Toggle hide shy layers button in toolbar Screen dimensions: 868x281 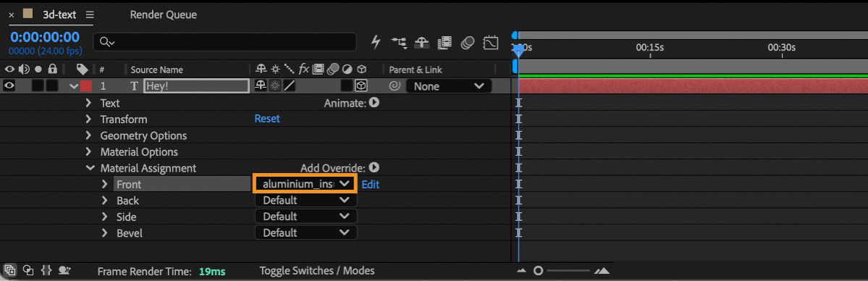pyautogui.click(x=422, y=42)
